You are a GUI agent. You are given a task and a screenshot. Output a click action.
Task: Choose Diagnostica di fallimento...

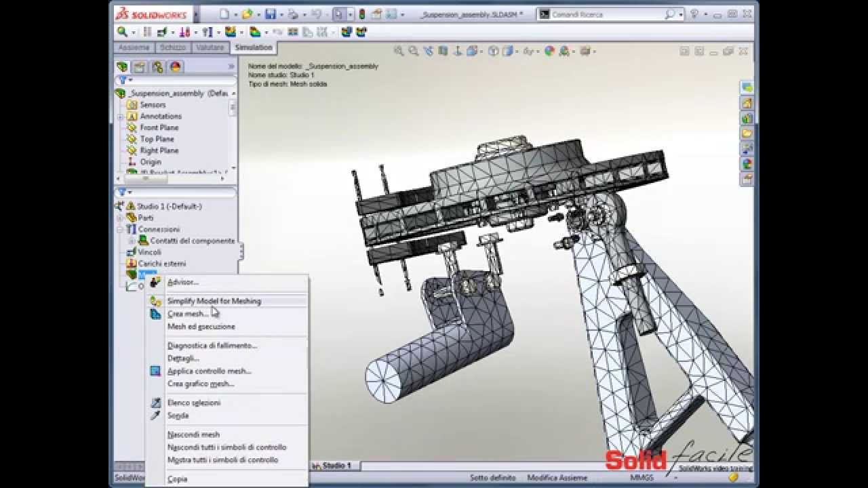tap(212, 345)
